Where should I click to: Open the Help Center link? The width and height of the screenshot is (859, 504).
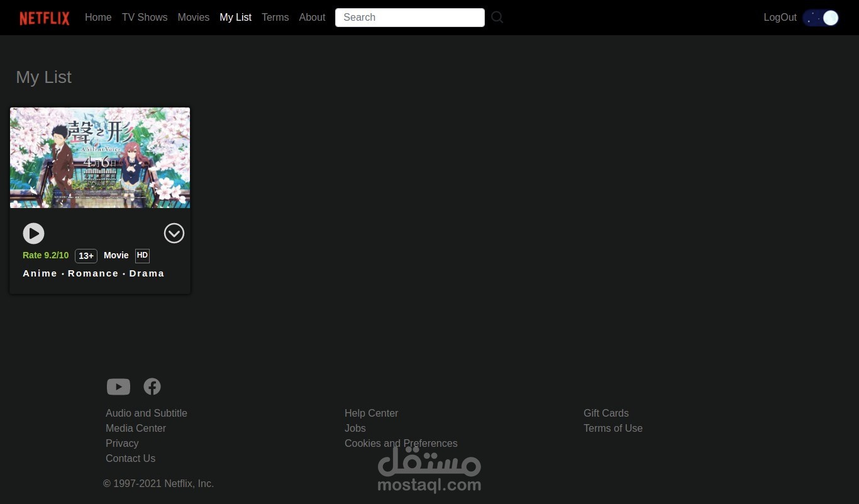372,413
